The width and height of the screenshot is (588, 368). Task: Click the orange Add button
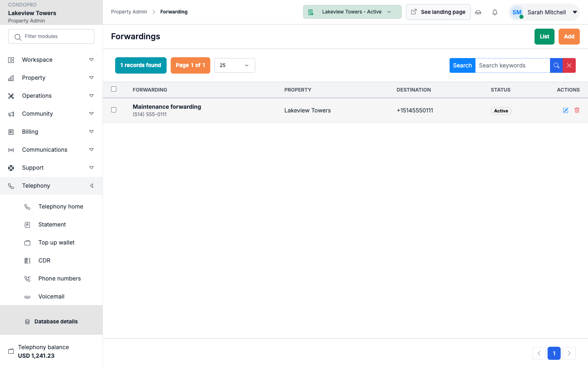click(x=569, y=37)
